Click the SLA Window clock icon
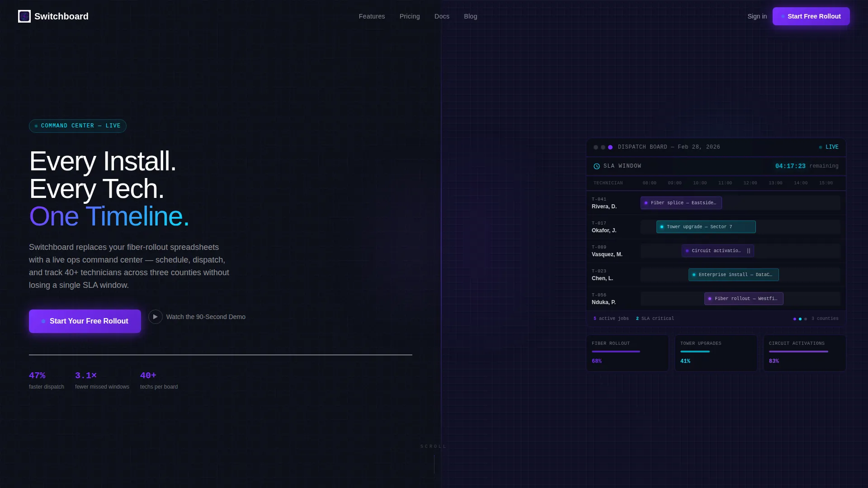This screenshot has height=488, width=868. [597, 166]
